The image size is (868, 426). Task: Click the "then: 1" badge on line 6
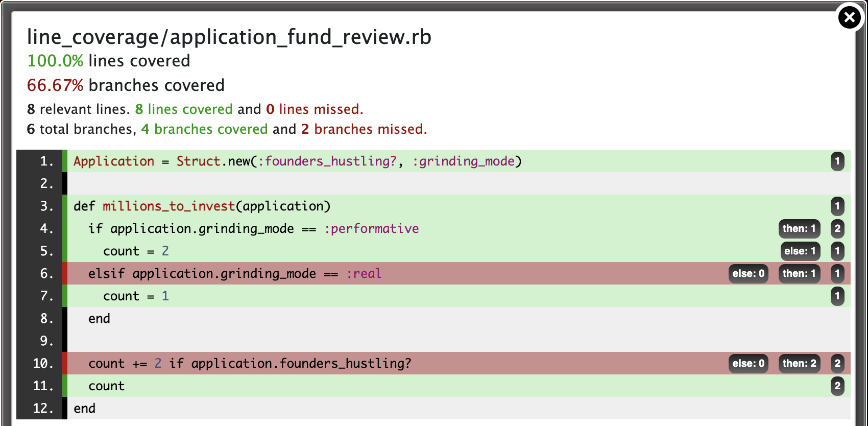click(799, 274)
